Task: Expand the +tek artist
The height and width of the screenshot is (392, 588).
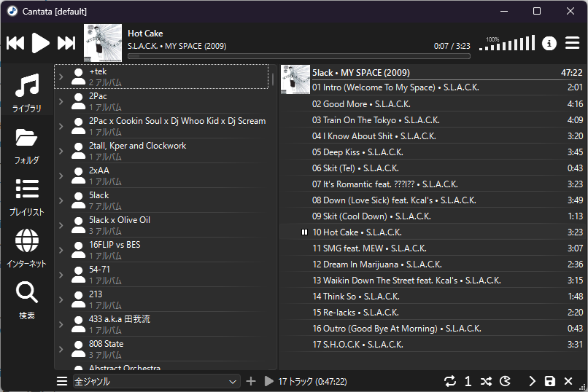Action: [x=61, y=77]
